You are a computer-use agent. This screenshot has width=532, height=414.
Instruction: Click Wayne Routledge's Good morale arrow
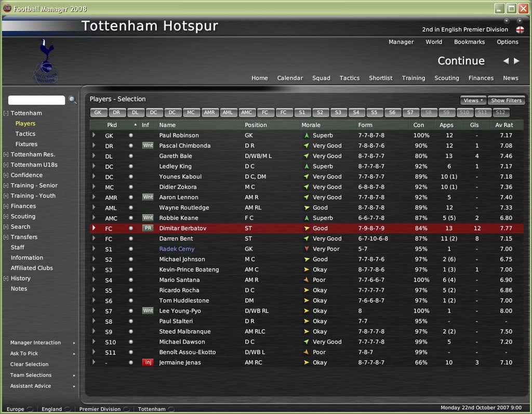[x=307, y=208]
